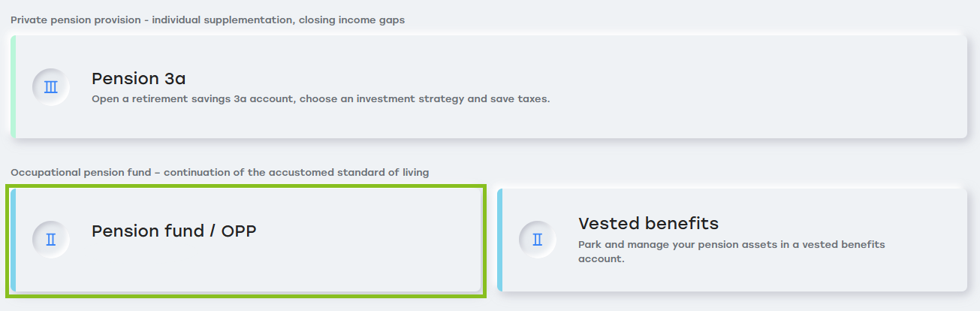This screenshot has height=311, width=980.
Task: Click the park and manage pension assets description
Action: [731, 252]
